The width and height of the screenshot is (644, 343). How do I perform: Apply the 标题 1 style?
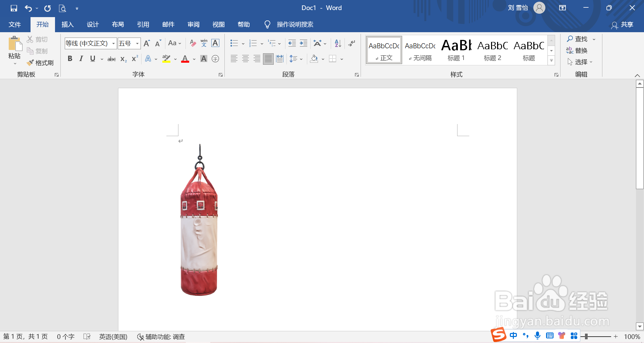tap(456, 50)
